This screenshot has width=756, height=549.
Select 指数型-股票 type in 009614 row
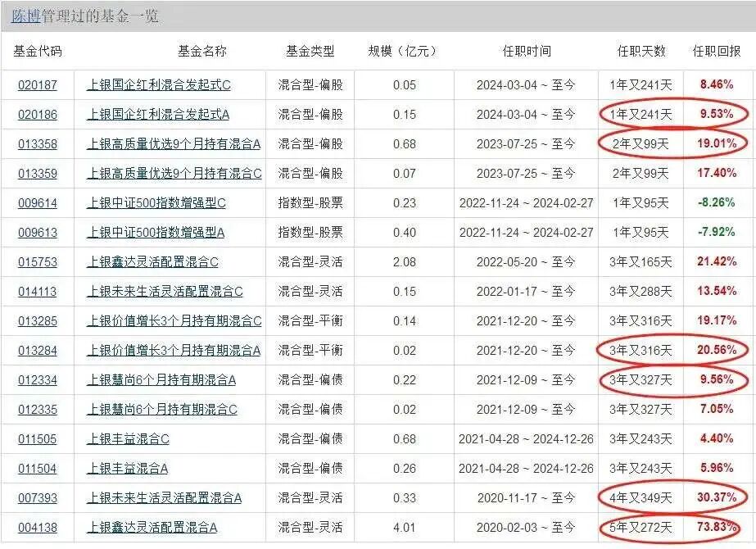click(x=310, y=203)
